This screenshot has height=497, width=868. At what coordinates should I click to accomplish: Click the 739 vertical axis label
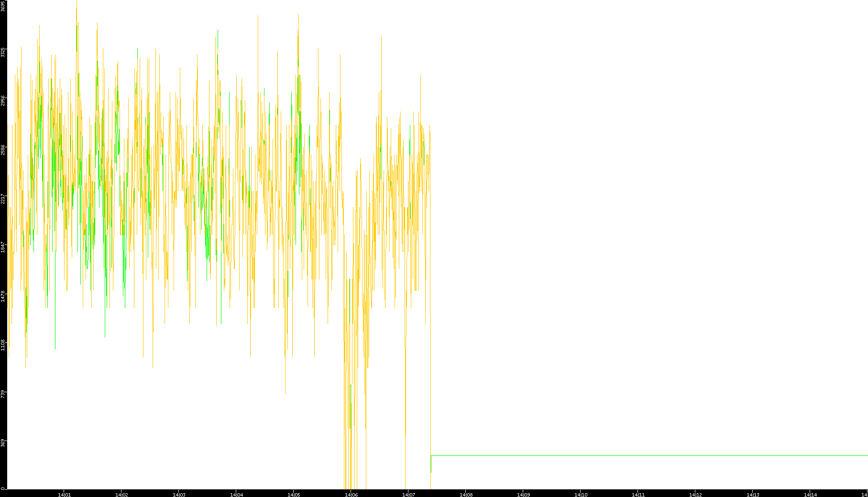(x=3, y=394)
